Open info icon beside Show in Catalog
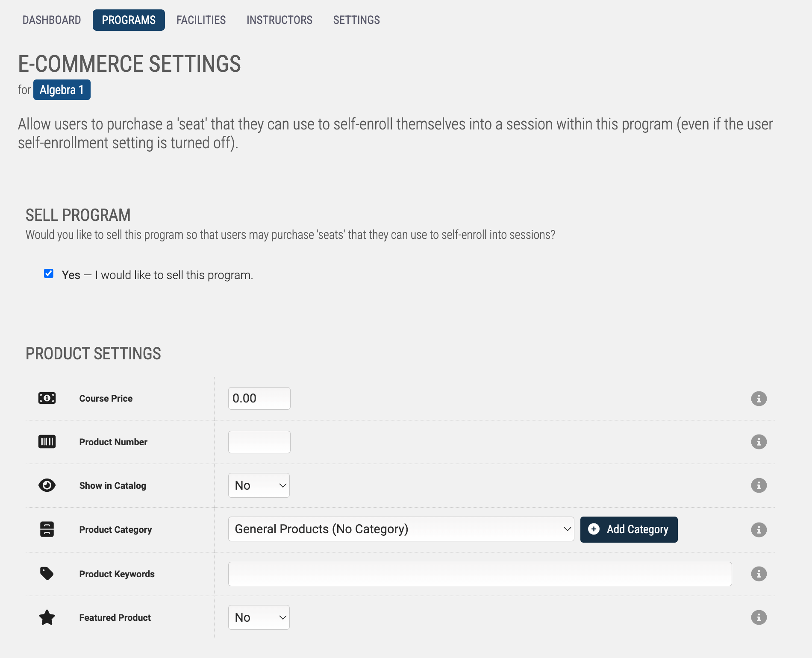 [x=759, y=485]
